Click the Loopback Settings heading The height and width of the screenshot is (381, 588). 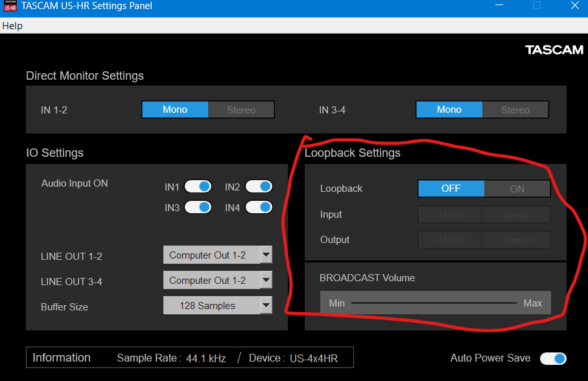pyautogui.click(x=353, y=153)
